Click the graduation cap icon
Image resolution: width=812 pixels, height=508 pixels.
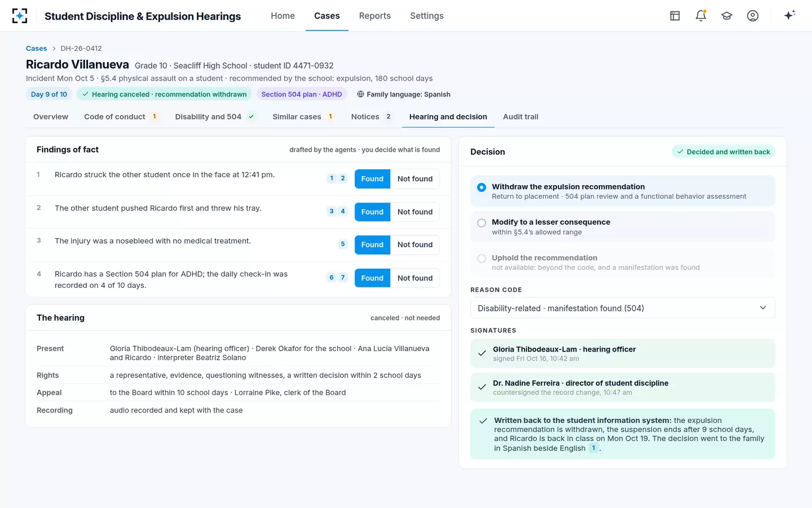click(727, 16)
